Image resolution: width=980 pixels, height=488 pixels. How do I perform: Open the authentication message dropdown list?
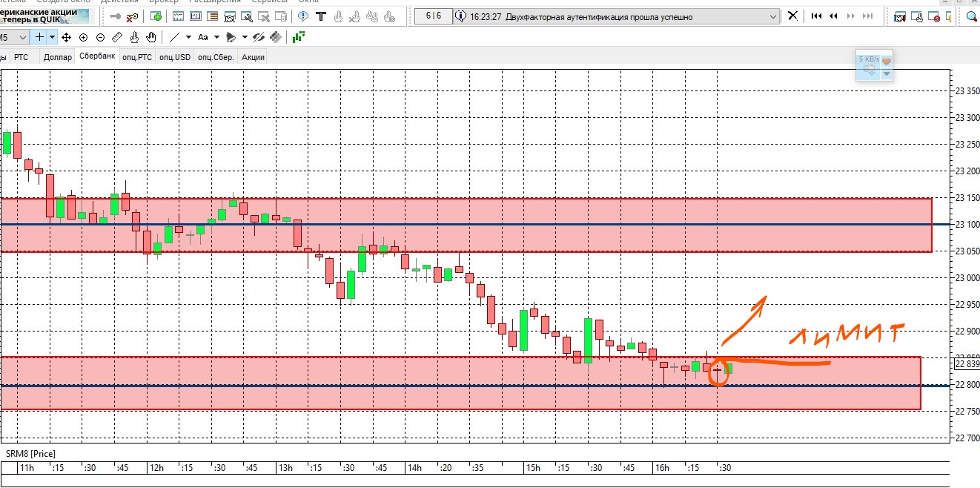click(x=775, y=16)
